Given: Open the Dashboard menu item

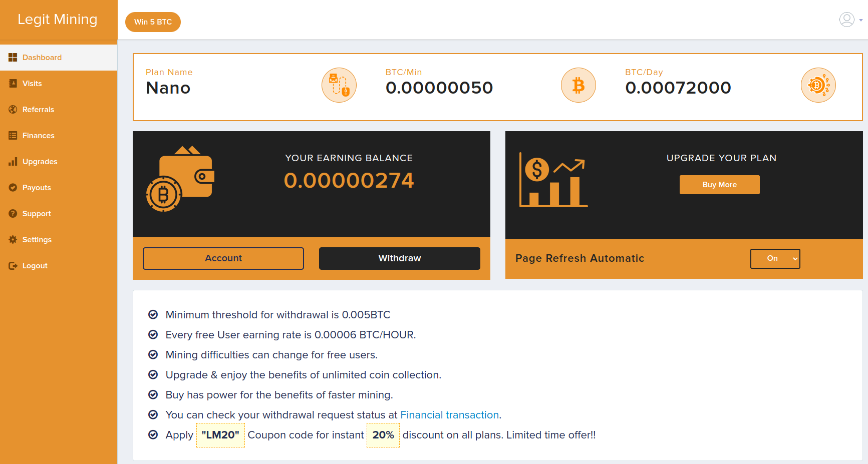Looking at the screenshot, I should click(x=59, y=58).
